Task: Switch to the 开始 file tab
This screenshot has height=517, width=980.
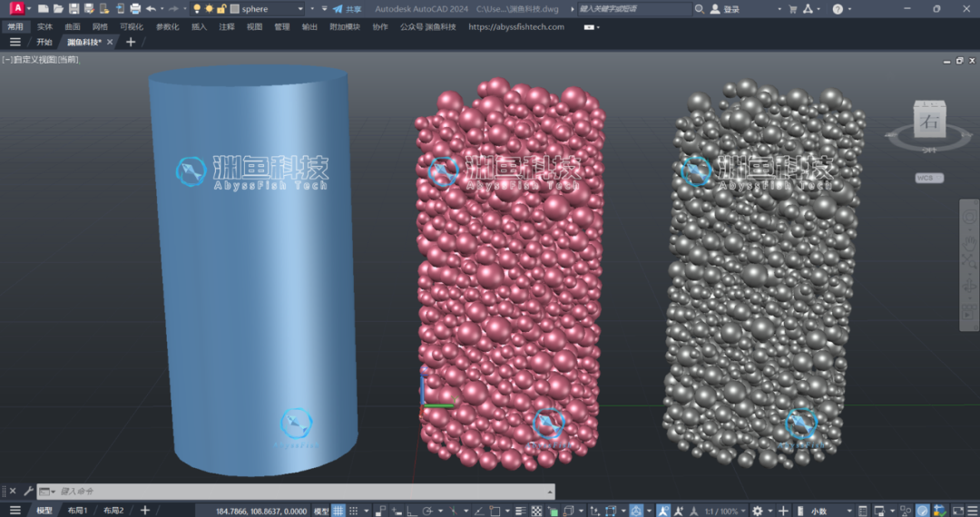Action: tap(44, 42)
